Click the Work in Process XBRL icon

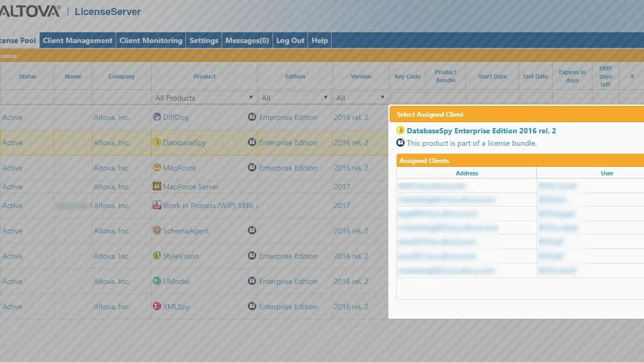pyautogui.click(x=157, y=205)
